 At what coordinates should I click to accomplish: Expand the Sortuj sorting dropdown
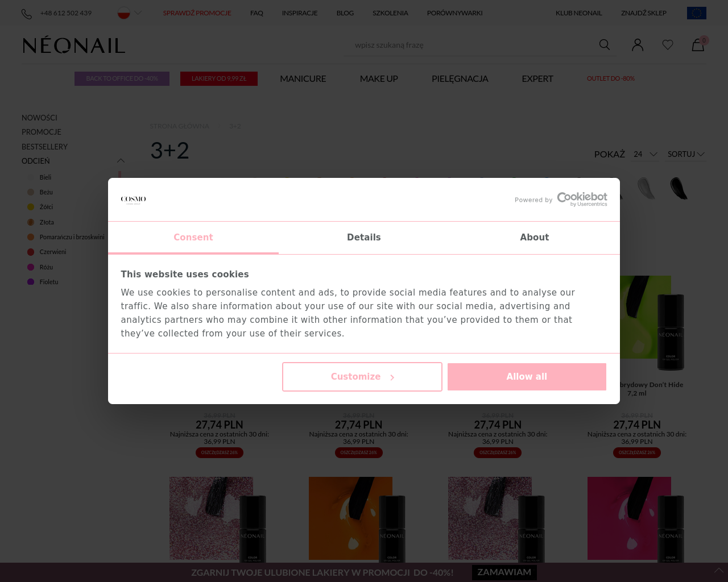686,154
